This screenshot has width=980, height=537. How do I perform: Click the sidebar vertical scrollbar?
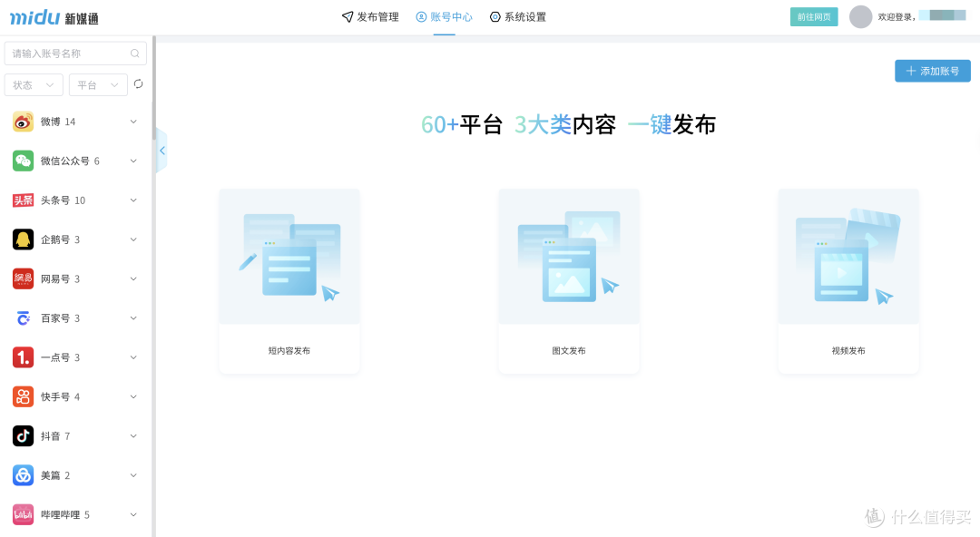(x=153, y=87)
